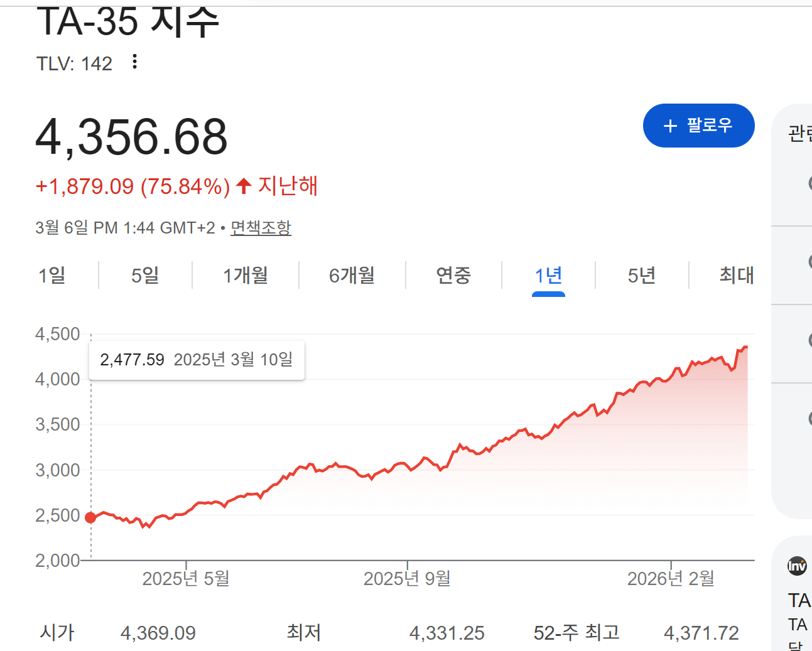Screen dimensions: 812x651
Task: Click the 2,477.59 chart tooltip
Action: click(197, 360)
